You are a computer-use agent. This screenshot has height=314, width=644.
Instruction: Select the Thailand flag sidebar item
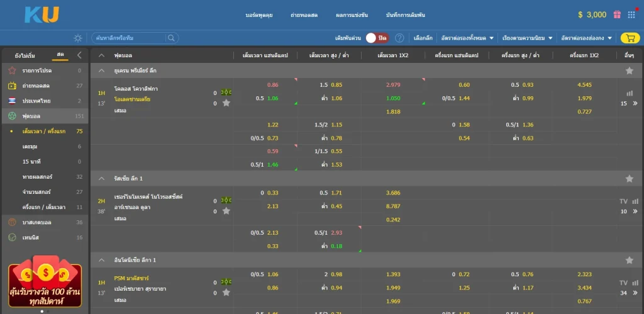[x=45, y=101]
